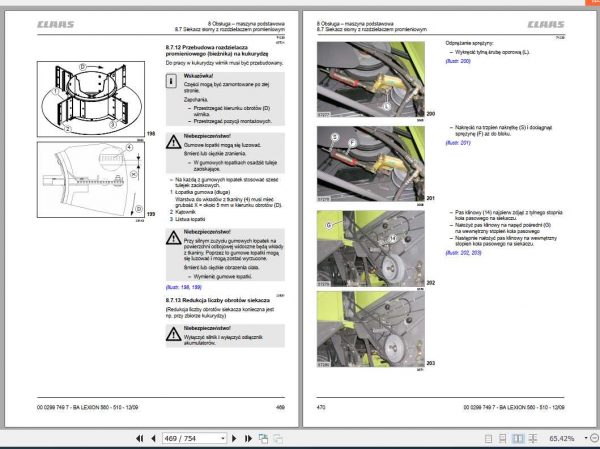Click heading 8.7.13 Redukcja liczby obrotów siekacza
600x449 pixels.
[218, 300]
